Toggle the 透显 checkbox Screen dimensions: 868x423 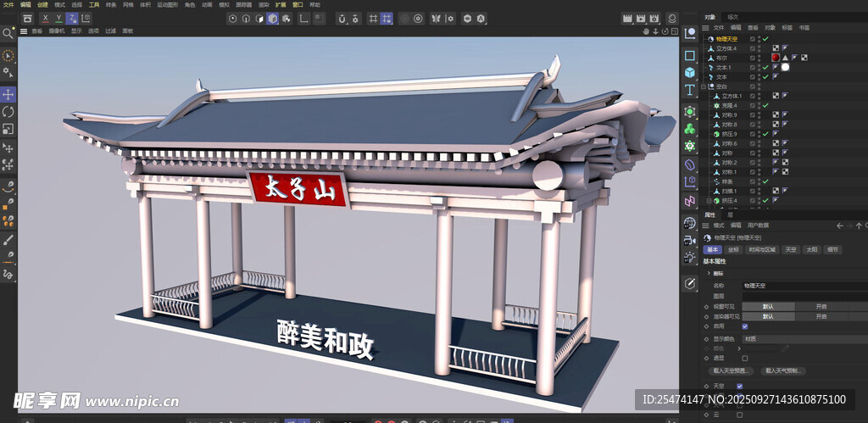click(744, 359)
